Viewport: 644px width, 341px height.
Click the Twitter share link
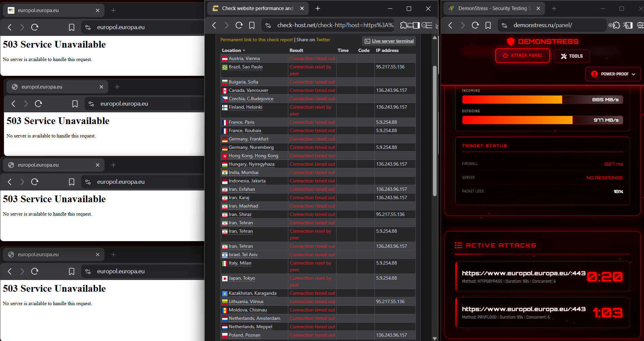(x=323, y=40)
